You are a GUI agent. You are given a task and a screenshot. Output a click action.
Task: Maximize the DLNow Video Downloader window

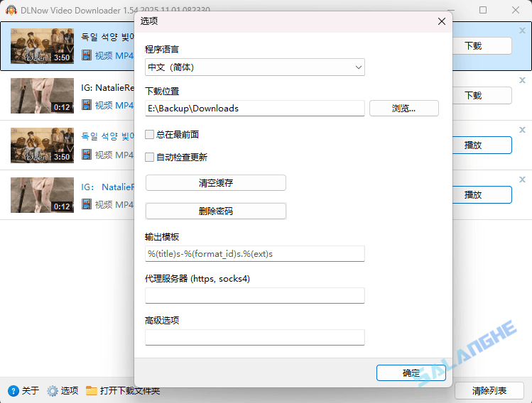(x=483, y=10)
